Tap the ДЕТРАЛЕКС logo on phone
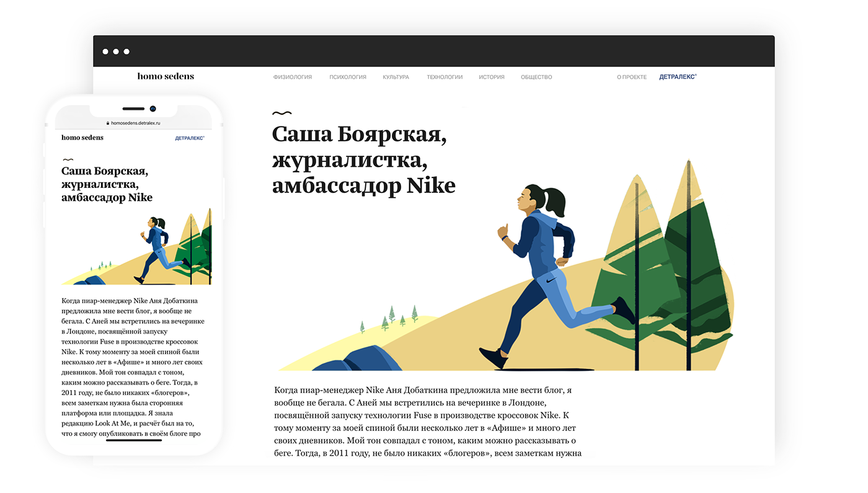 (190, 138)
